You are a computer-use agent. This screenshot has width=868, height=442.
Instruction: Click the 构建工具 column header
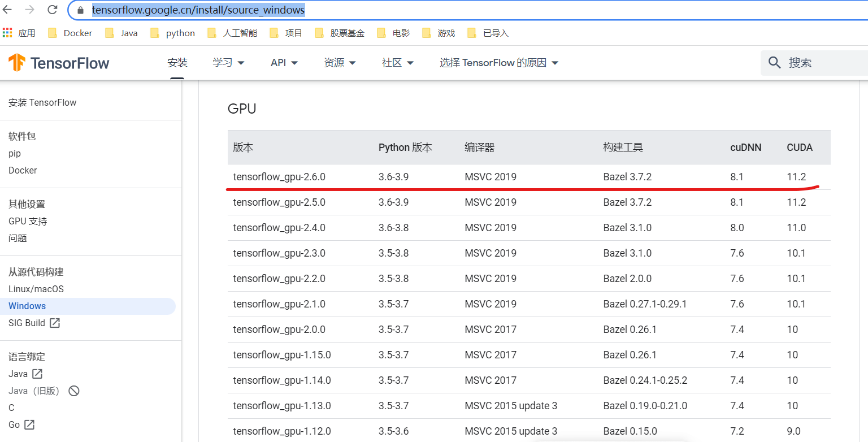pos(623,148)
